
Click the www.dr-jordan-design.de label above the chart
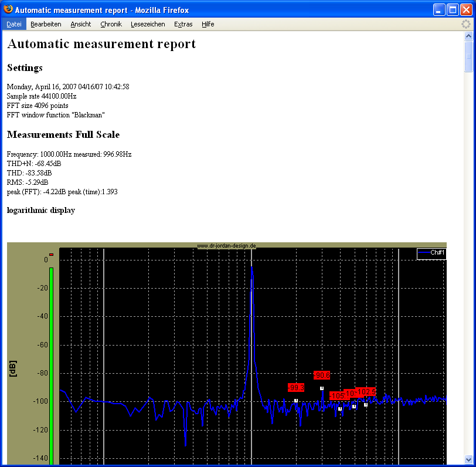coord(226,246)
